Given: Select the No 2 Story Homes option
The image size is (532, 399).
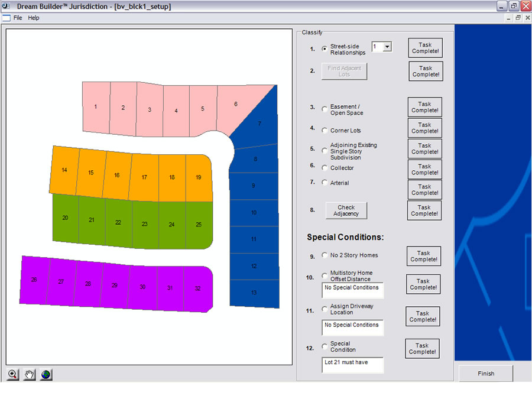Looking at the screenshot, I should (x=325, y=255).
